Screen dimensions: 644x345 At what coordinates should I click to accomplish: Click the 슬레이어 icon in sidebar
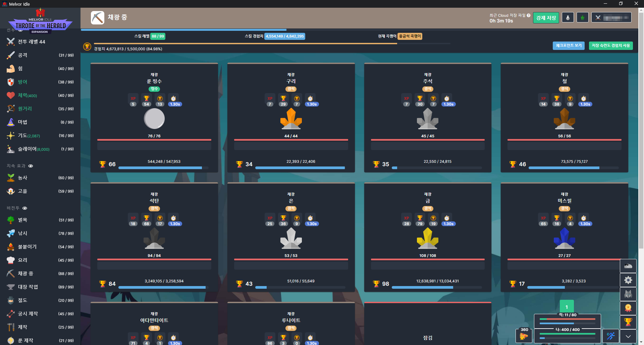tap(11, 149)
